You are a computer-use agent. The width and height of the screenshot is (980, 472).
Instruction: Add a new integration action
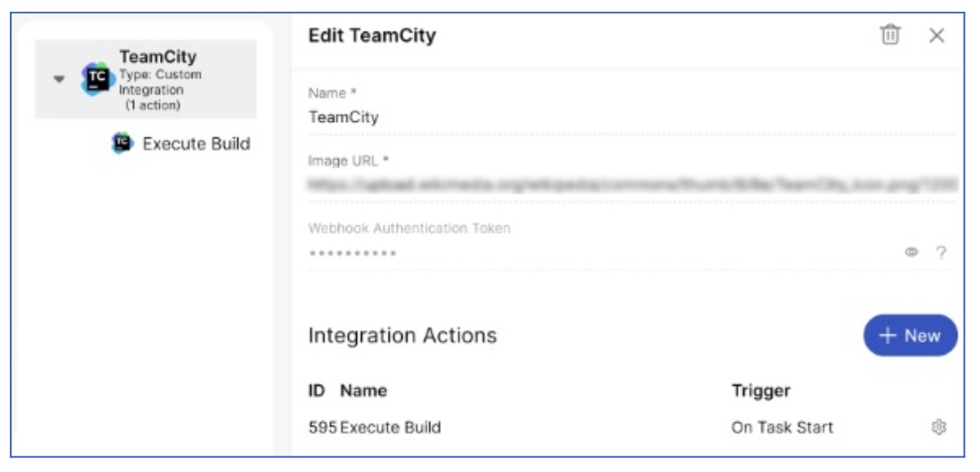click(x=910, y=335)
